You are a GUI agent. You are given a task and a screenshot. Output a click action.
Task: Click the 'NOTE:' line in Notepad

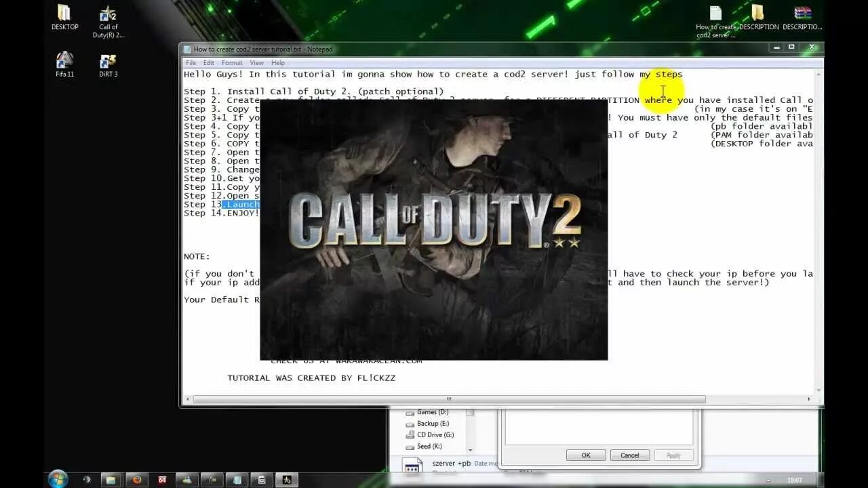coord(197,257)
